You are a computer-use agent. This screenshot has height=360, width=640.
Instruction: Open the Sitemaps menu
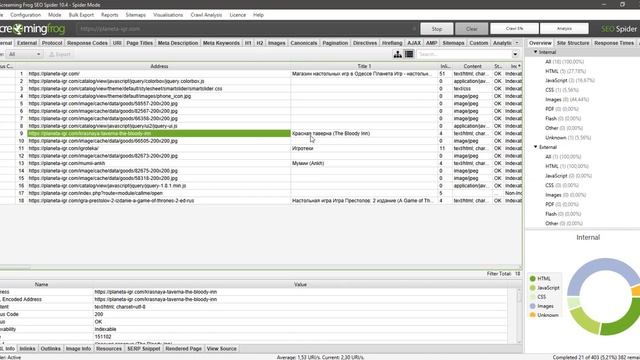click(136, 15)
